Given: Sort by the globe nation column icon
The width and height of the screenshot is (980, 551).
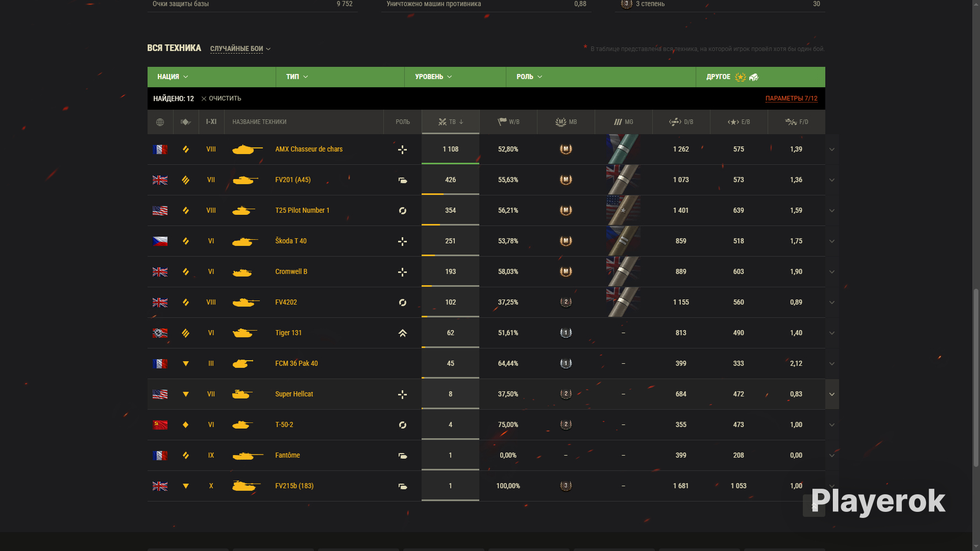Looking at the screenshot, I should [x=160, y=122].
